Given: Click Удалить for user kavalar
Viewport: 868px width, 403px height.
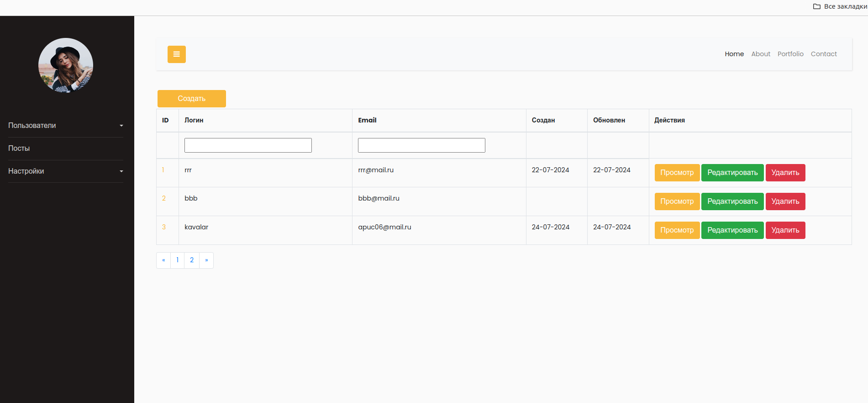Looking at the screenshot, I should point(785,230).
